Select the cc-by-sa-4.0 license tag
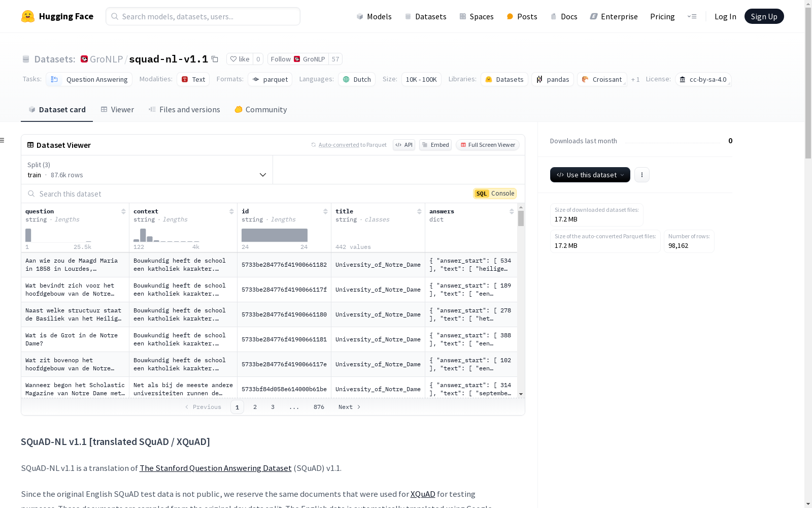 pos(703,79)
